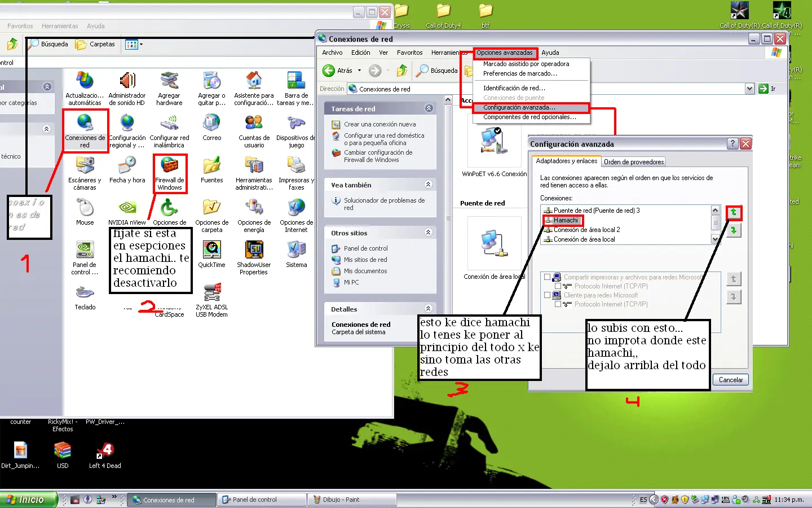812x508 pixels.
Task: Open Fecha y hora icon
Action: (127, 170)
